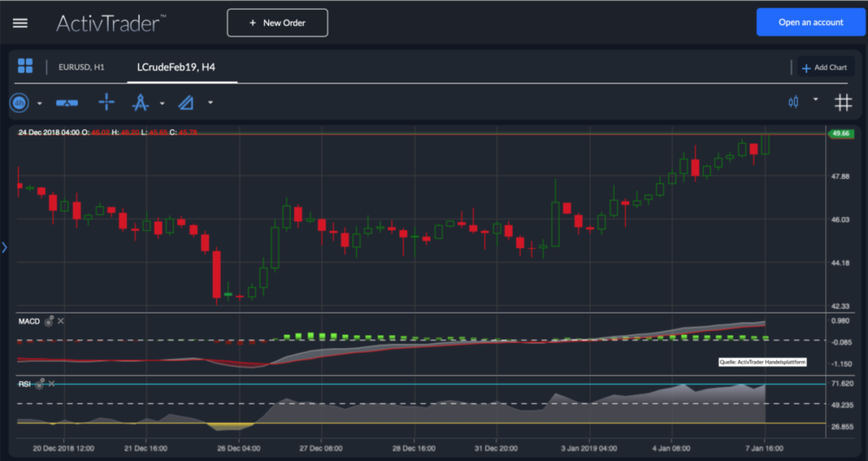Open MACD indicator settings gear

coord(49,321)
